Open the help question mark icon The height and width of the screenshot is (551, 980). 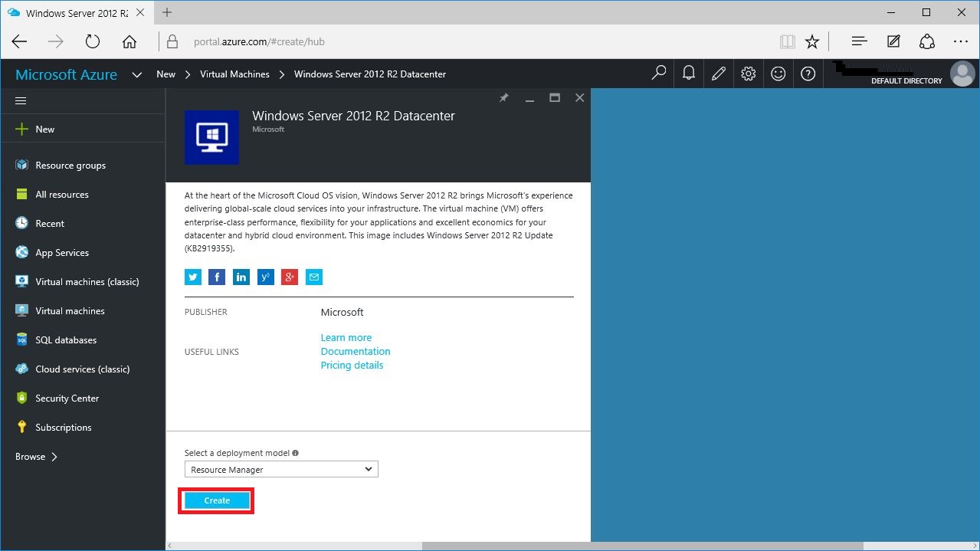[808, 74]
